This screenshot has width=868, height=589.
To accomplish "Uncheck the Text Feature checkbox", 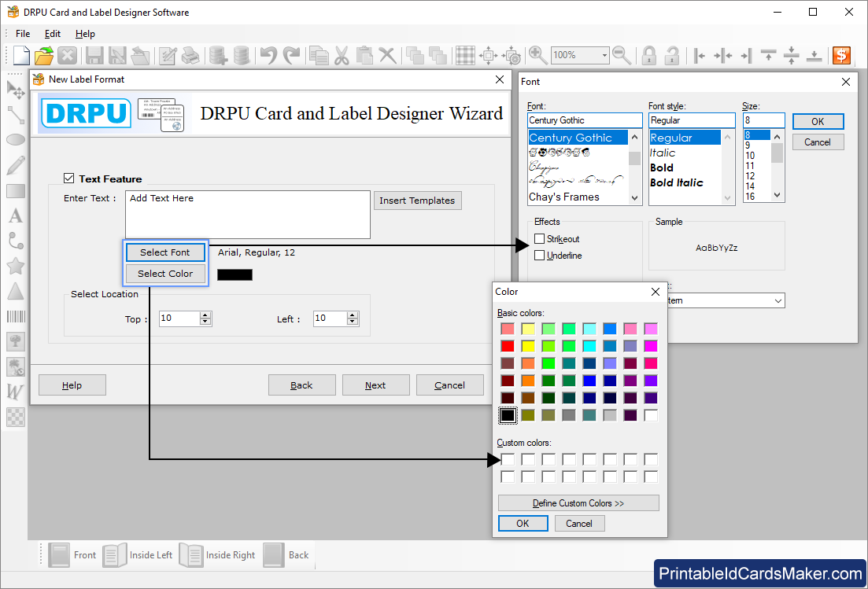I will [x=68, y=178].
